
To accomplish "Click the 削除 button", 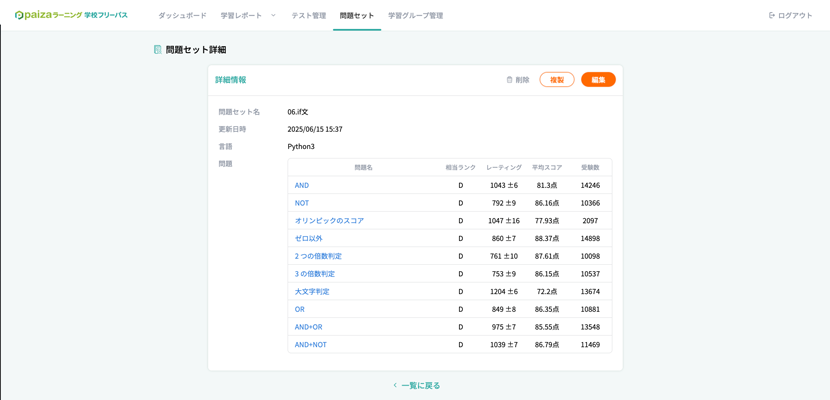I will pyautogui.click(x=518, y=80).
